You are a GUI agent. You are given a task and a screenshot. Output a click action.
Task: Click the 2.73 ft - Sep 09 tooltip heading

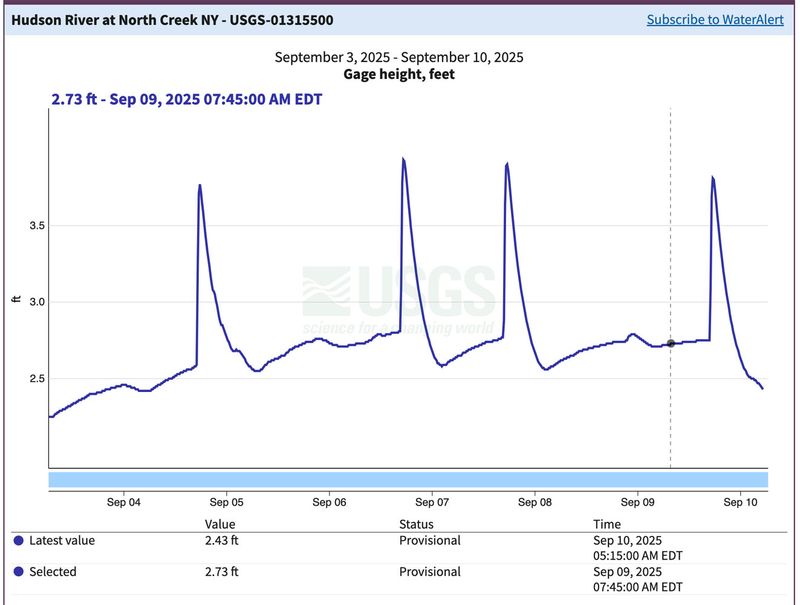(187, 99)
